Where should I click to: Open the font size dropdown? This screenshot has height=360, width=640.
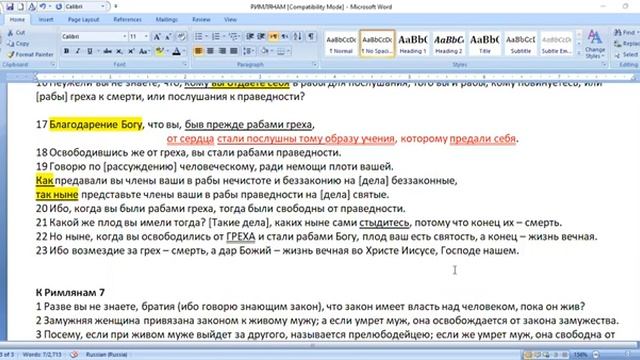click(x=146, y=37)
